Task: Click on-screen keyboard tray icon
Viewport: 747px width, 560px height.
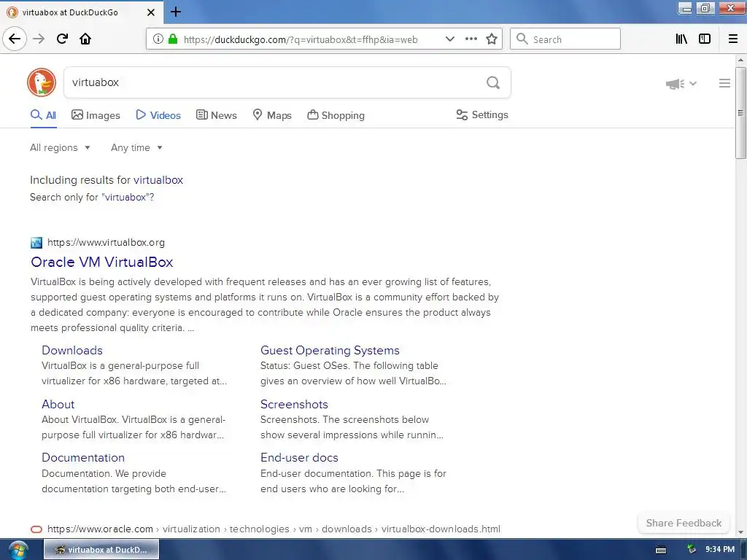Action: click(x=661, y=550)
